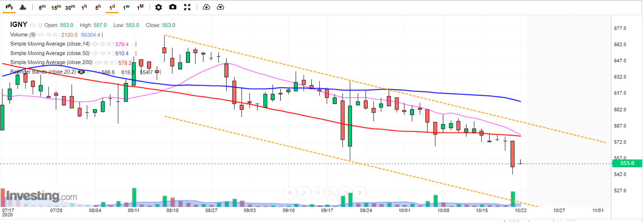Image resolution: width=644 pixels, height=222 pixels.
Task: Enter fullscreen mode via expand icon
Action: tap(187, 7)
